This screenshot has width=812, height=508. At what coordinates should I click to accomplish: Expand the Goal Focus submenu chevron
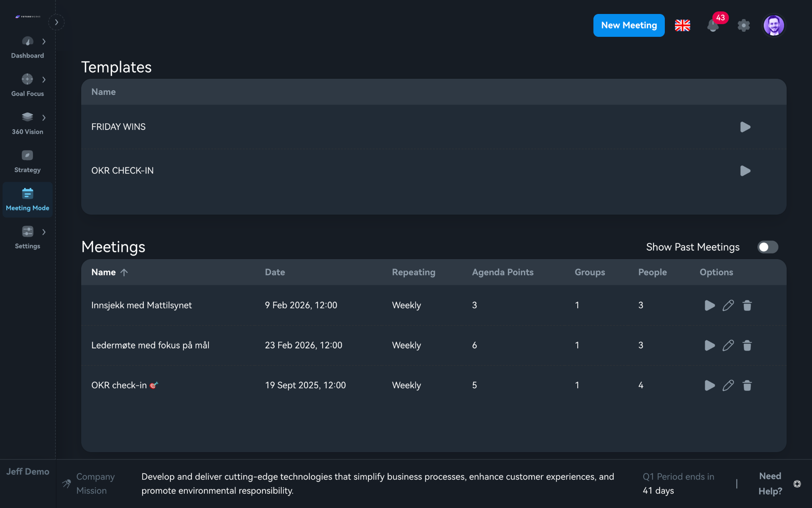(44, 80)
